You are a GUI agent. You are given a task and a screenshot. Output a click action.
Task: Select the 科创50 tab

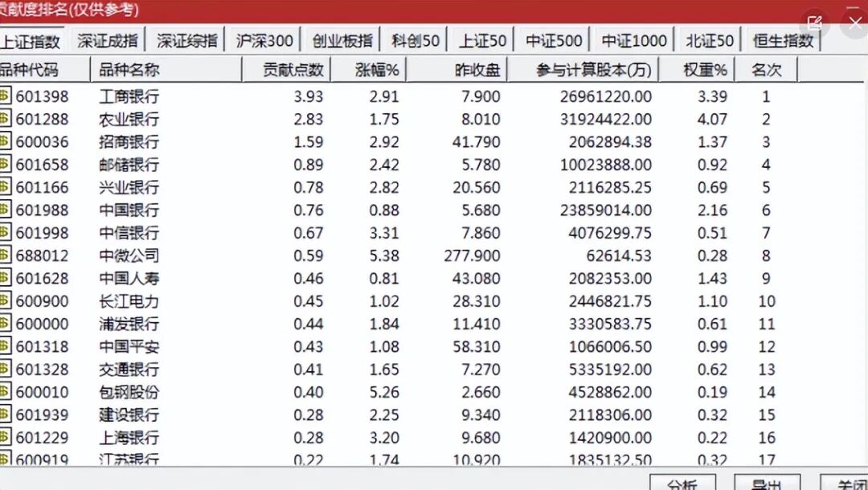click(x=416, y=40)
